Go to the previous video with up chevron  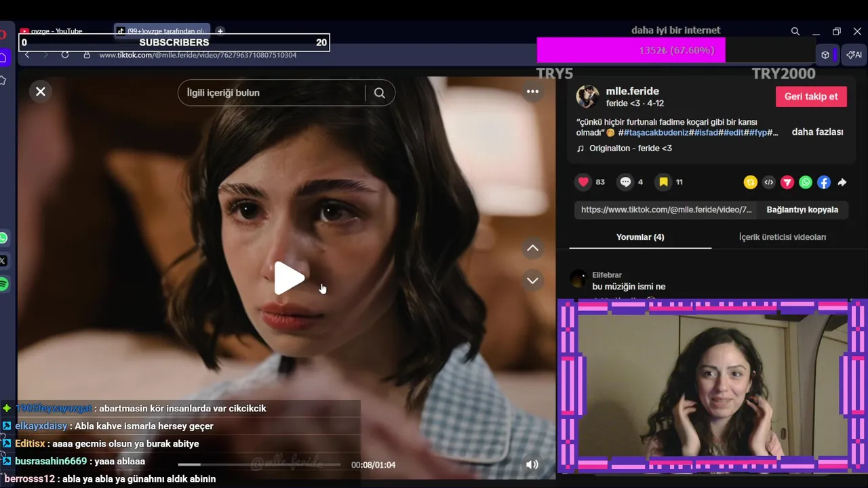[532, 248]
